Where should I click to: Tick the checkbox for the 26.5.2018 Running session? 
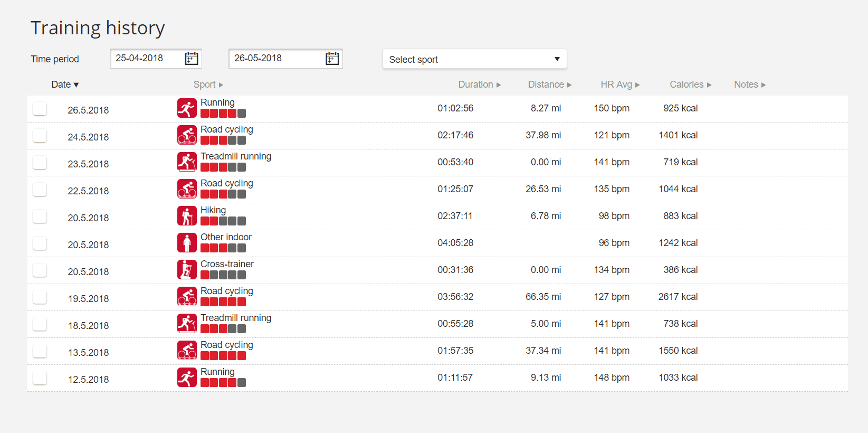coord(40,109)
